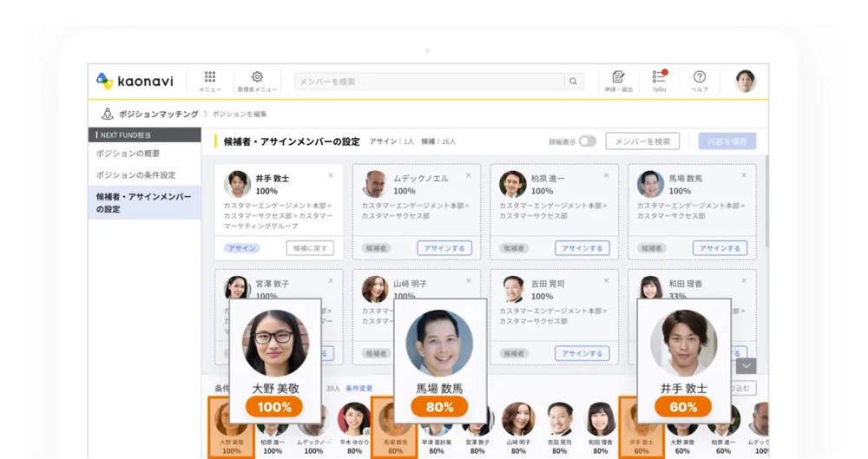Open the 管理者メニュー gear icon
The height and width of the screenshot is (459, 868).
(x=257, y=76)
